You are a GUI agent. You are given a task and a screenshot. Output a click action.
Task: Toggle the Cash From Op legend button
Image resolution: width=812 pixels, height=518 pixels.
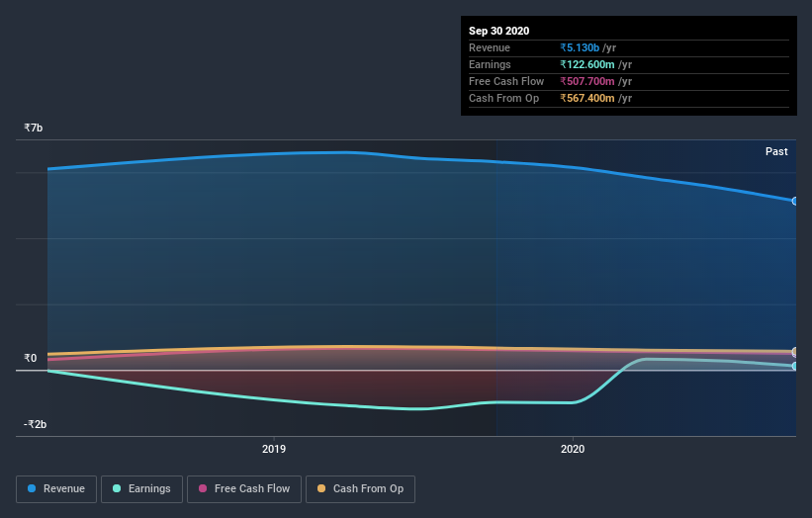click(360, 489)
